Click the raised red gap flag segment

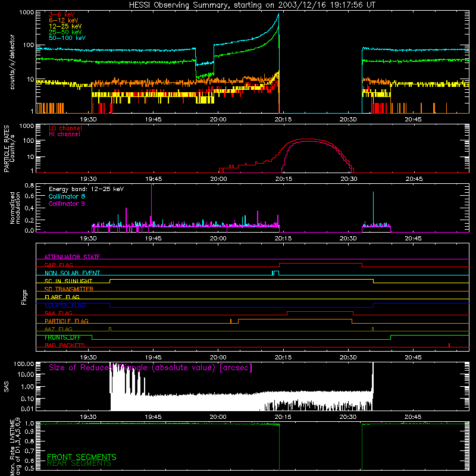[x=321, y=264]
